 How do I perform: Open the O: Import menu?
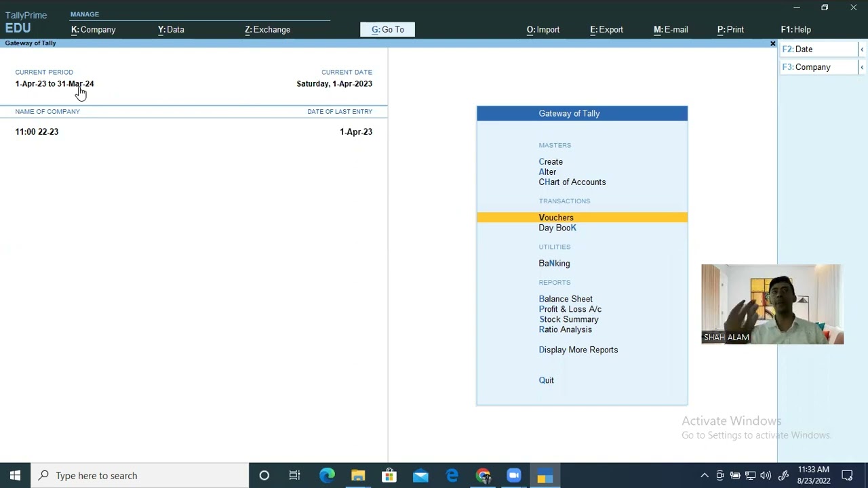[x=543, y=30]
